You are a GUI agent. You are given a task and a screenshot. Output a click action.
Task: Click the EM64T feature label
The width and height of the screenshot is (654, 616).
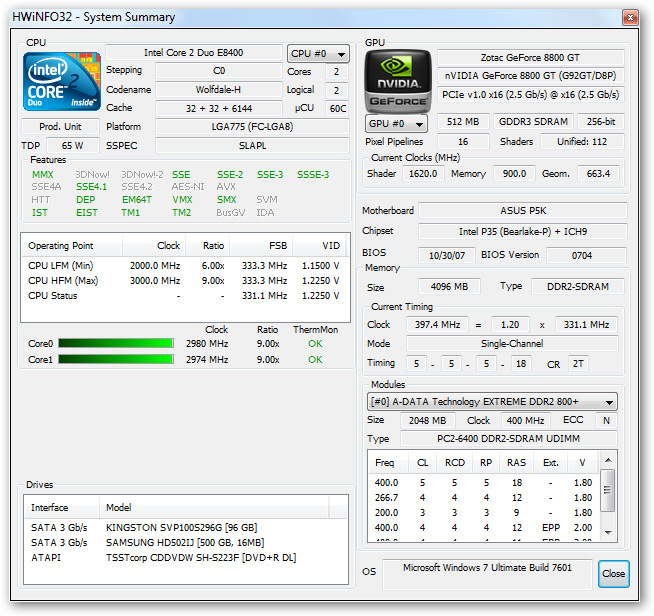point(137,200)
